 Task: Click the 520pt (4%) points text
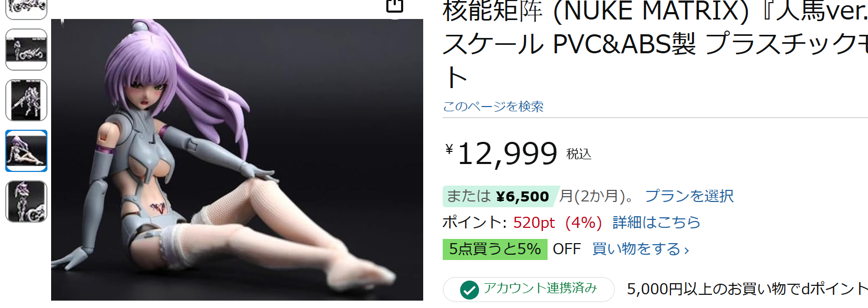pyautogui.click(x=558, y=223)
